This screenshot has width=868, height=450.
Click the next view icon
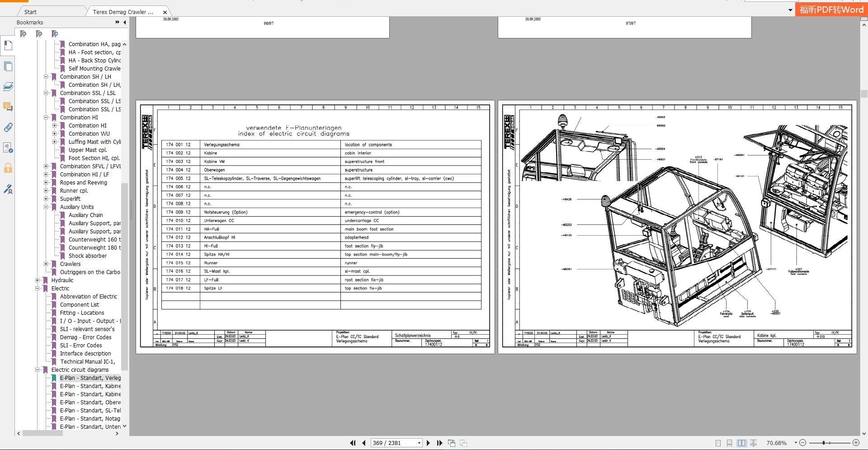coord(463,443)
